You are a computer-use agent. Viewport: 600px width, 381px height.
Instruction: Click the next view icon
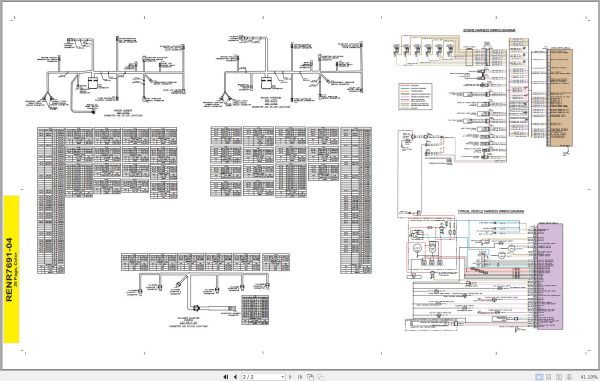(x=320, y=377)
